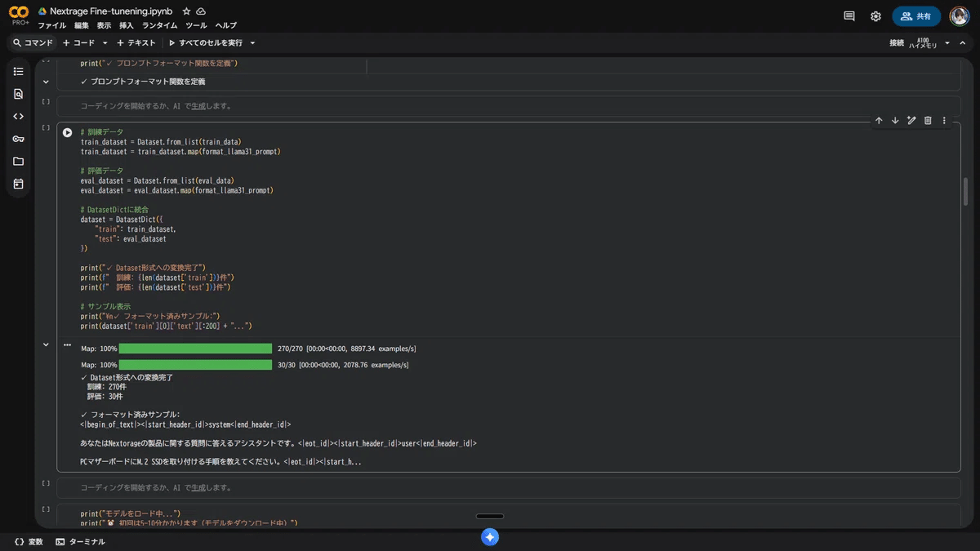The width and height of the screenshot is (980, 551).
Task: Open the ファイル menu
Action: tap(52, 25)
